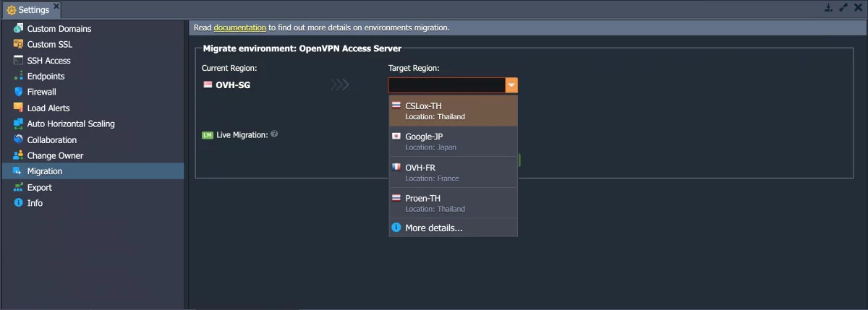The width and height of the screenshot is (868, 310).
Task: Open Firewall settings
Action: coord(93,92)
